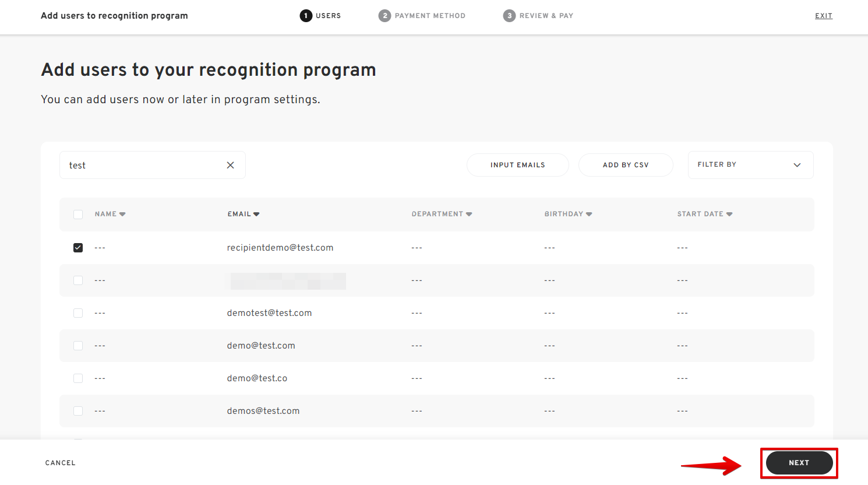Click the email demotest@test.com
Viewport: 868px width, 485px height.
pyautogui.click(x=270, y=313)
